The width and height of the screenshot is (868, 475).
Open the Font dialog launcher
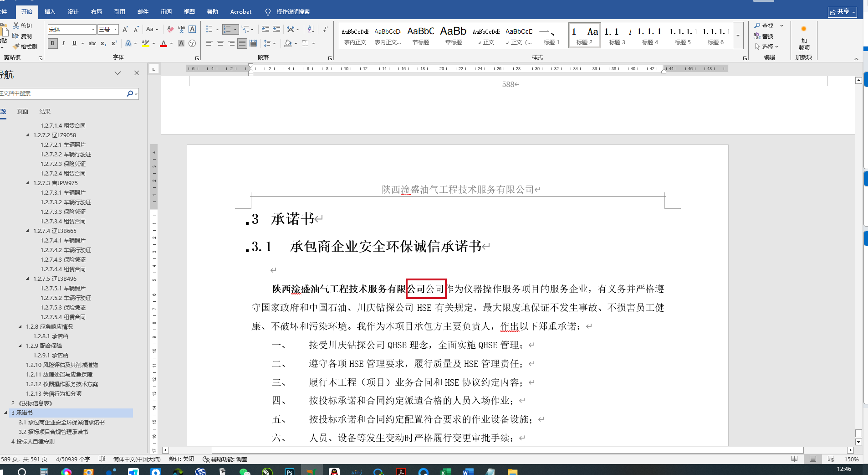(x=197, y=58)
